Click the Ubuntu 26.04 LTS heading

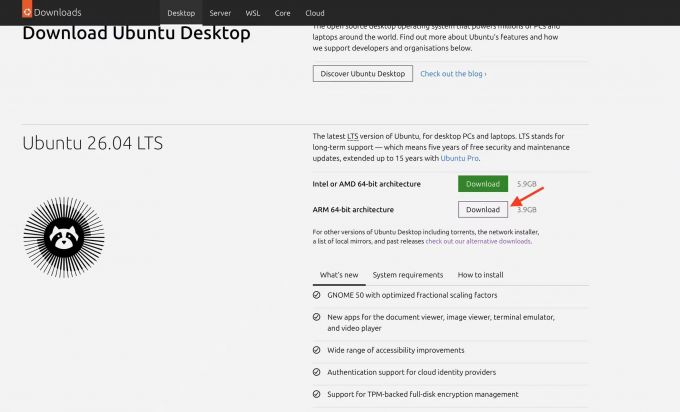92,143
